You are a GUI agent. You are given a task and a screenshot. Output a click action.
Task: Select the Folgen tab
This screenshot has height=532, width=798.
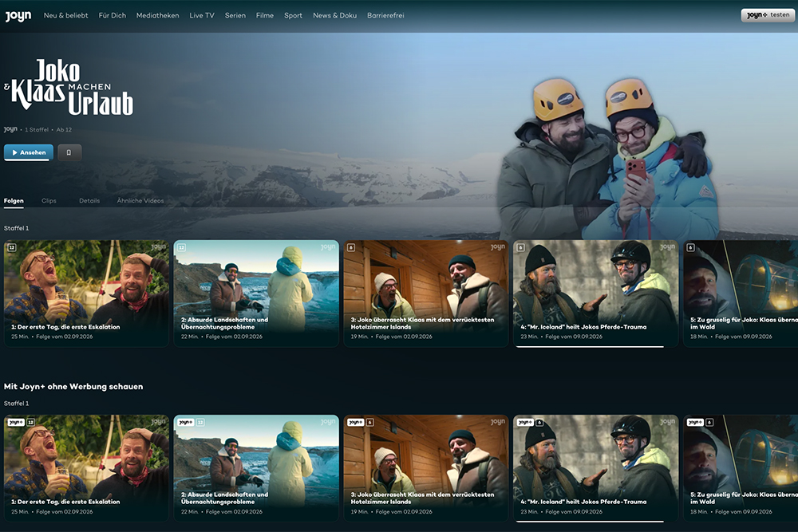click(14, 201)
